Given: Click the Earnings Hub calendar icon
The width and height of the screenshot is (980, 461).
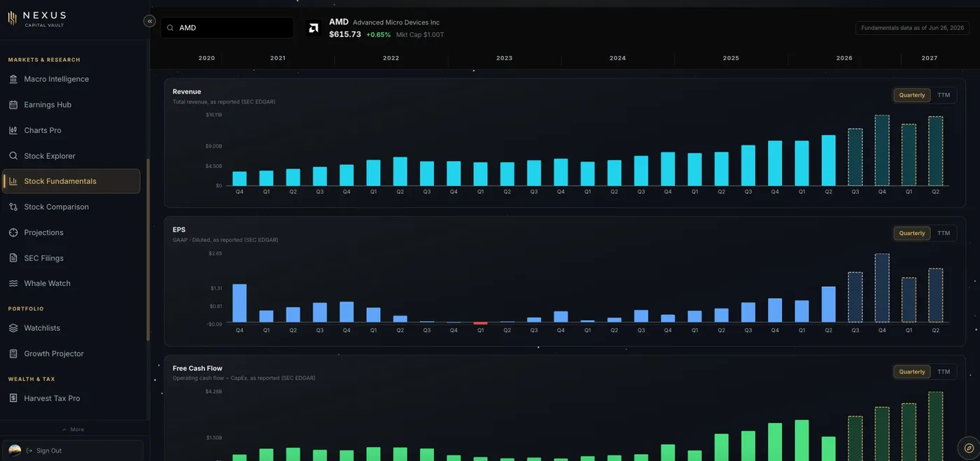Looking at the screenshot, I should tap(13, 105).
